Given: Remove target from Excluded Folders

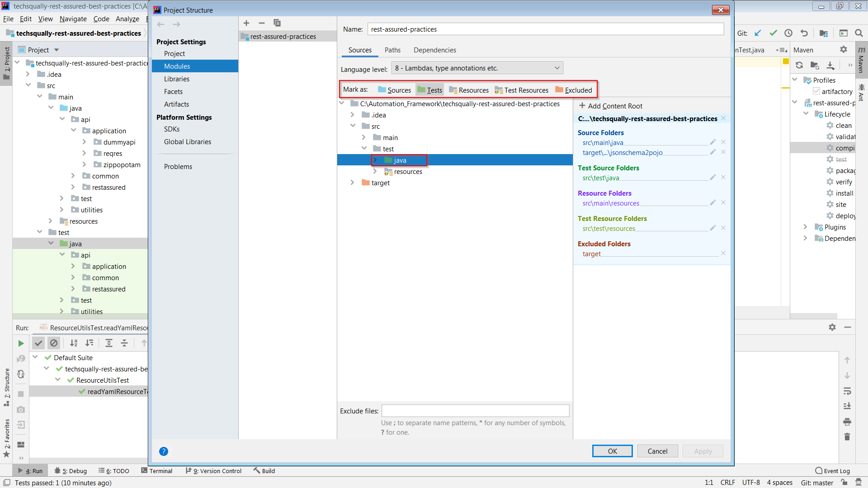Looking at the screenshot, I should [x=723, y=253].
